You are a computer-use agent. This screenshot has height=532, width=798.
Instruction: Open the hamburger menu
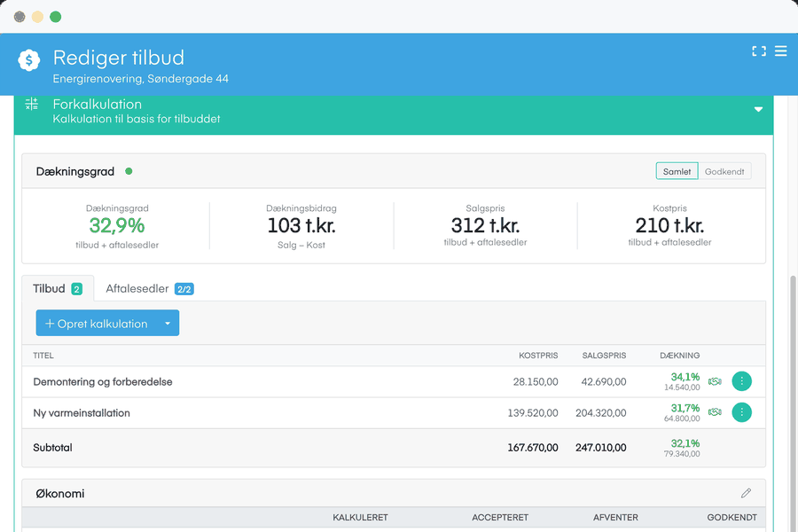coord(780,51)
